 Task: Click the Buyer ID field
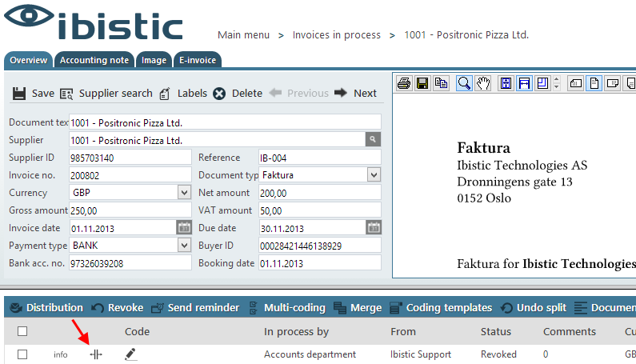pyautogui.click(x=320, y=246)
